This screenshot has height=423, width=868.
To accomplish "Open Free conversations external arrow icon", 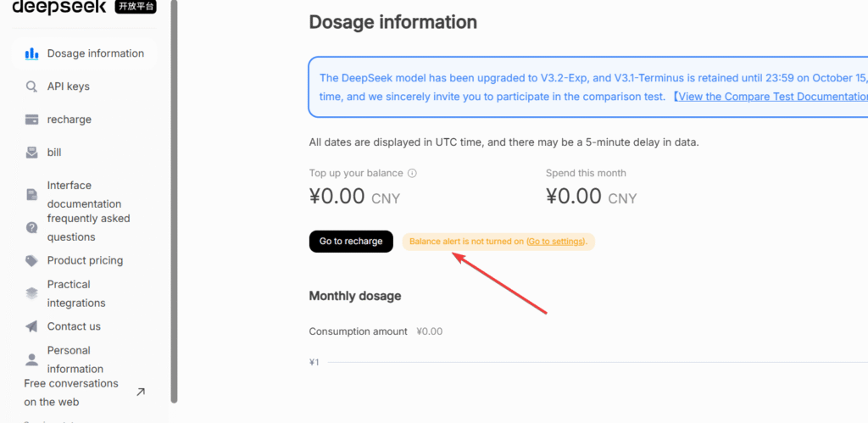I will 141,392.
